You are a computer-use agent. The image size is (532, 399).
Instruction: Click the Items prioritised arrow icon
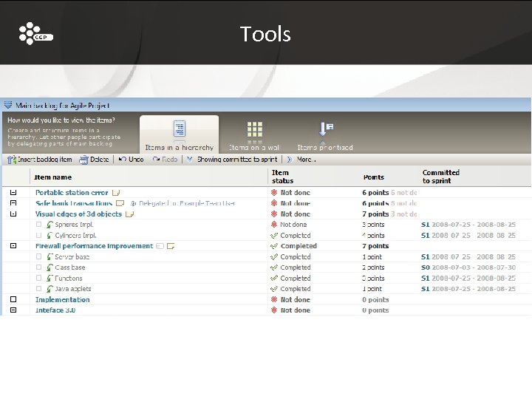pyautogui.click(x=326, y=129)
